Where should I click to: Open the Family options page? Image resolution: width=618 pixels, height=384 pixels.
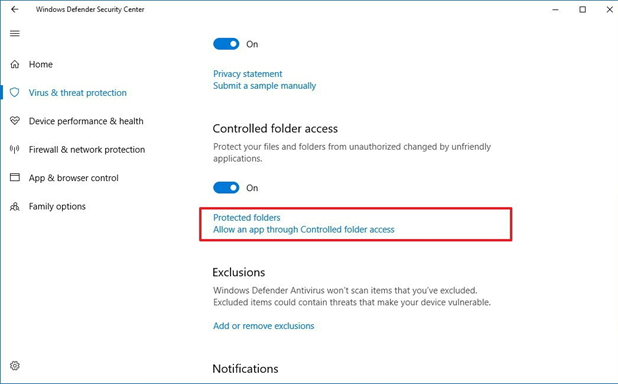[57, 206]
